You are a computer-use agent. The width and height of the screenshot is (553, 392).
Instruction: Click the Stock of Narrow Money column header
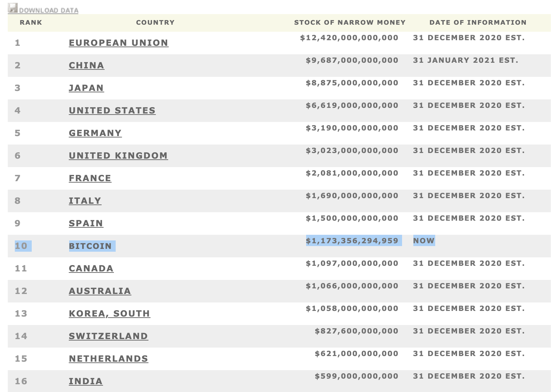(x=350, y=23)
